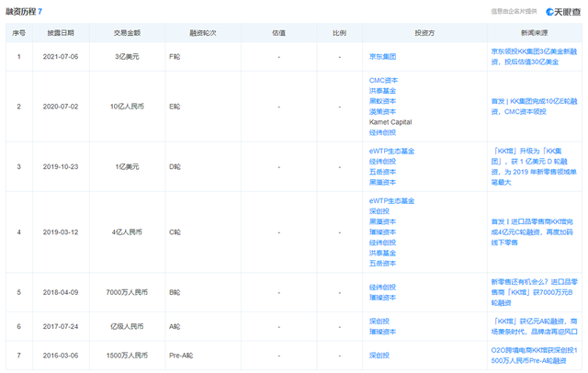Viewport: 588px width, 373px height.
Task: Select date cell 2019-10-23
Action: tap(61, 167)
